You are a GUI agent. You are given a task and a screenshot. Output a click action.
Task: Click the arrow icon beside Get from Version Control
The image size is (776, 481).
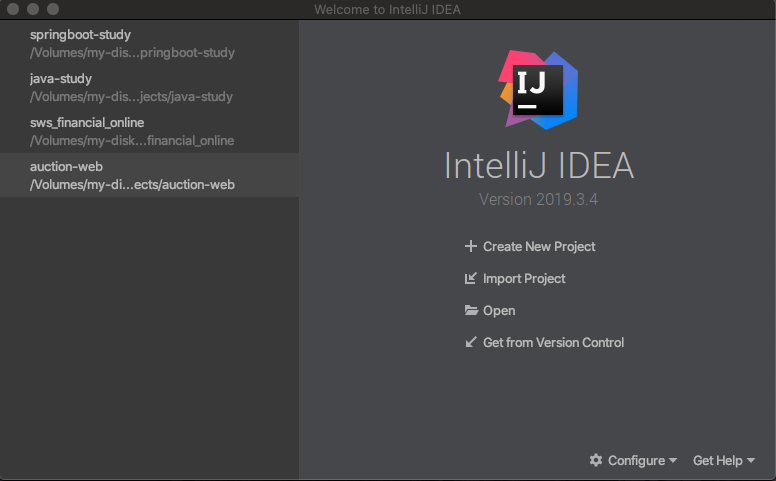pyautogui.click(x=471, y=343)
